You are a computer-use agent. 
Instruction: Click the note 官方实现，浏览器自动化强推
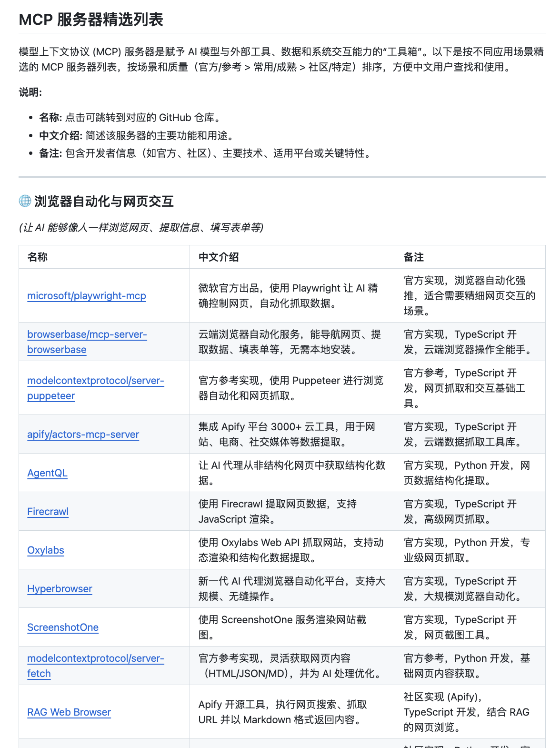(x=470, y=296)
